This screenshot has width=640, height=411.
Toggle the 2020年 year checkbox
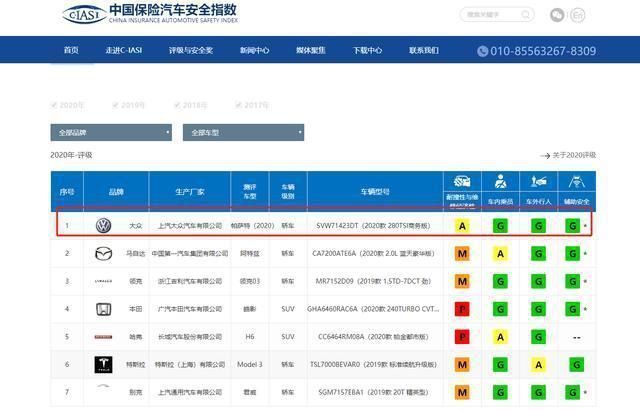pos(55,105)
